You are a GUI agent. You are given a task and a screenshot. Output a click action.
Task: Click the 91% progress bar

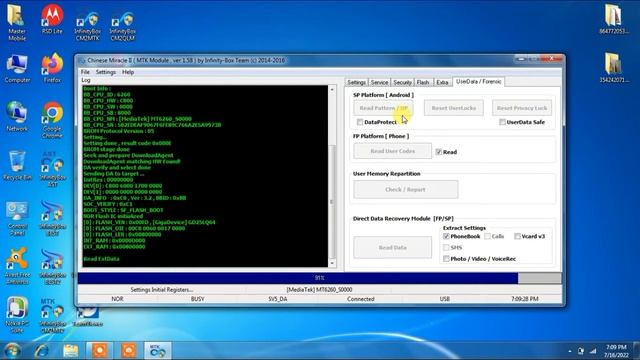coord(319,278)
